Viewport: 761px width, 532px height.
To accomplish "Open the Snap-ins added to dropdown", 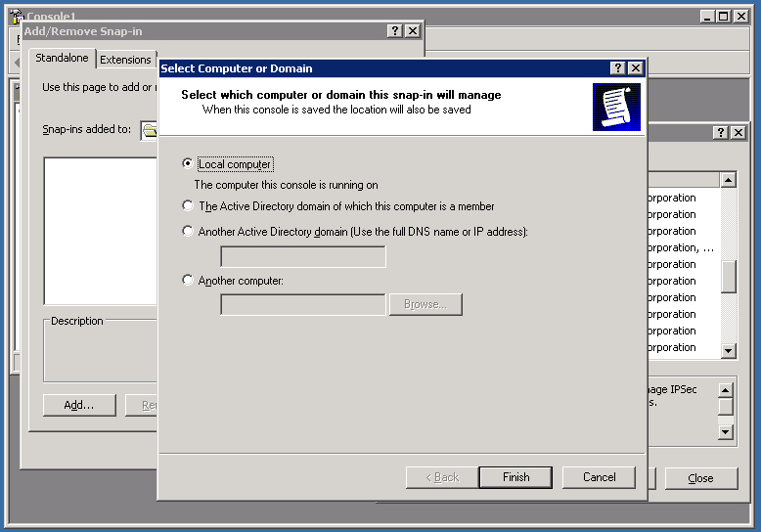I will [150, 129].
